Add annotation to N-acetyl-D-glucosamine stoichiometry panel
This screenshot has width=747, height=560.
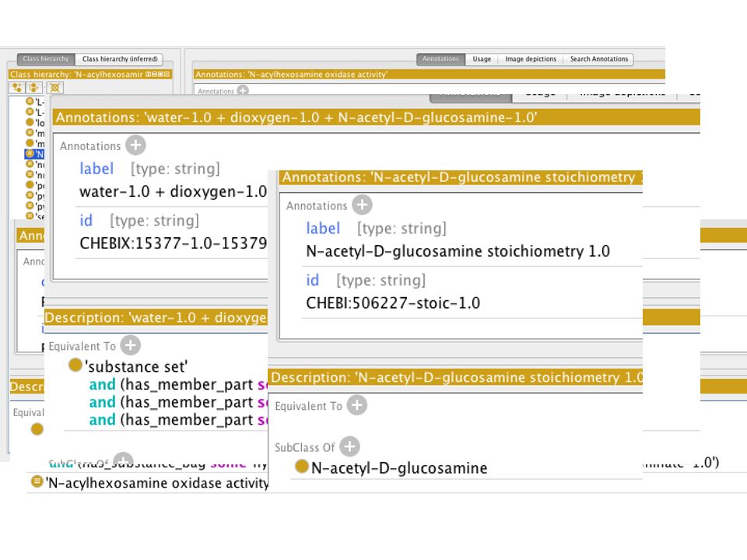click(x=362, y=205)
